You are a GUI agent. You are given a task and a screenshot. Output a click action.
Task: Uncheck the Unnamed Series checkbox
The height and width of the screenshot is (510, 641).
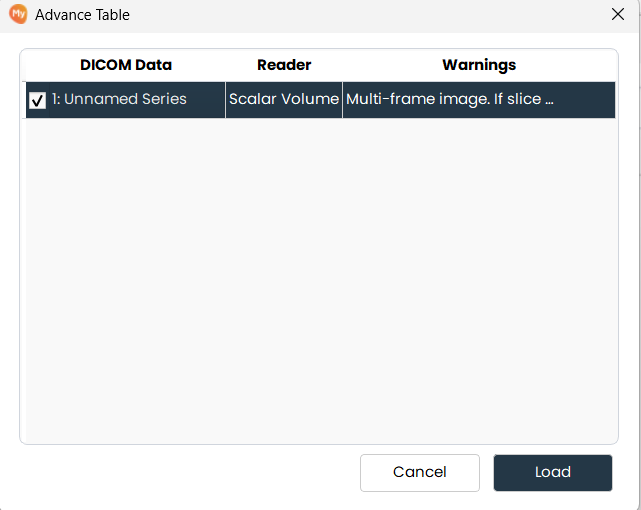(x=37, y=100)
